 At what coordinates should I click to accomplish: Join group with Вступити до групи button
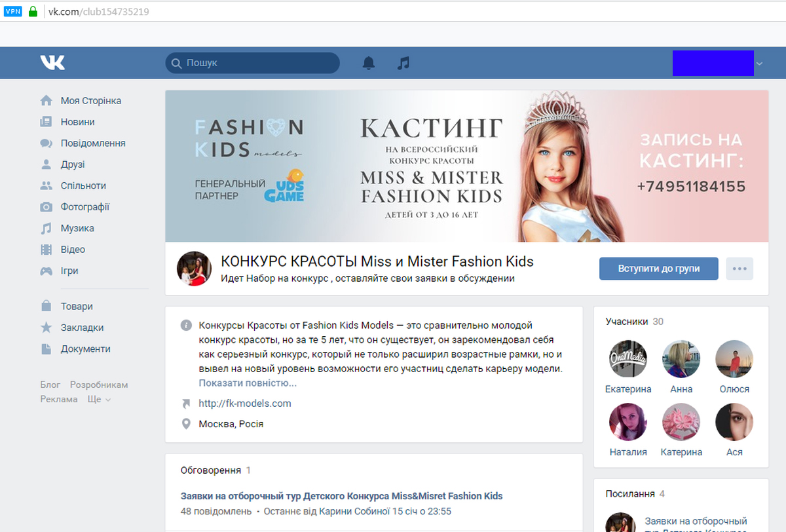(659, 269)
